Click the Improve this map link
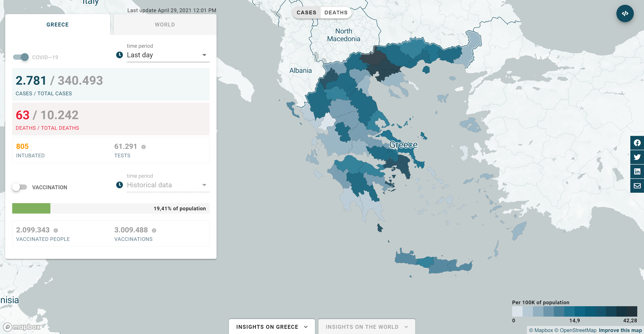Image resolution: width=644 pixels, height=334 pixels. (620, 330)
